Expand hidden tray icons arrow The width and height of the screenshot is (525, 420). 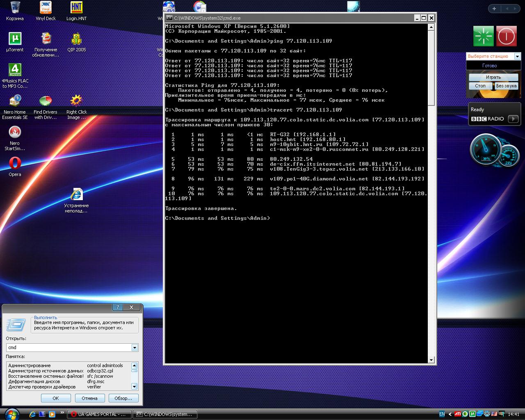click(450, 414)
